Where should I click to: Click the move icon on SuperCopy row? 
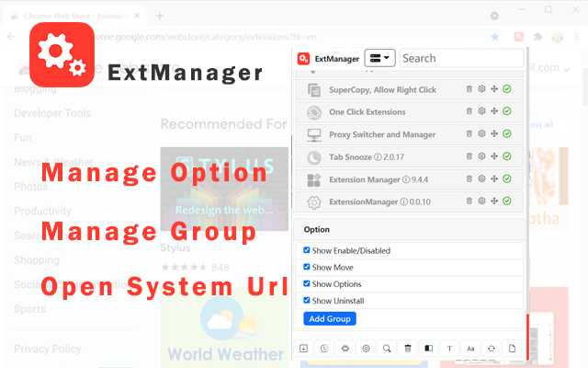pyautogui.click(x=494, y=89)
